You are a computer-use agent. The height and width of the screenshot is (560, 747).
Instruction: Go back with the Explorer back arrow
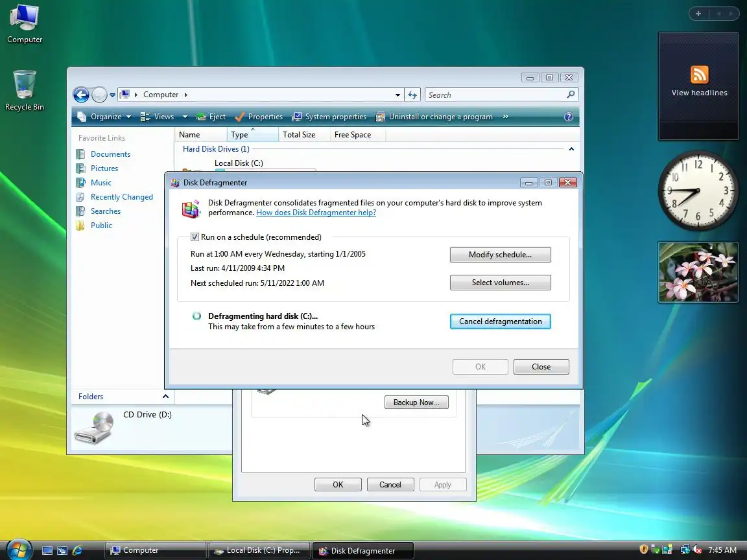(81, 95)
